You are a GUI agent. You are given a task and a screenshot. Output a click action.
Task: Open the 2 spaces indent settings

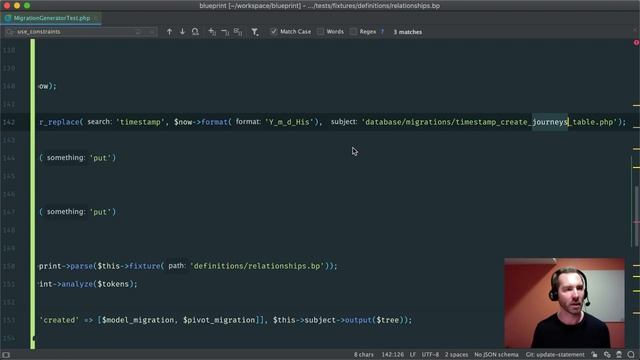[x=456, y=355]
